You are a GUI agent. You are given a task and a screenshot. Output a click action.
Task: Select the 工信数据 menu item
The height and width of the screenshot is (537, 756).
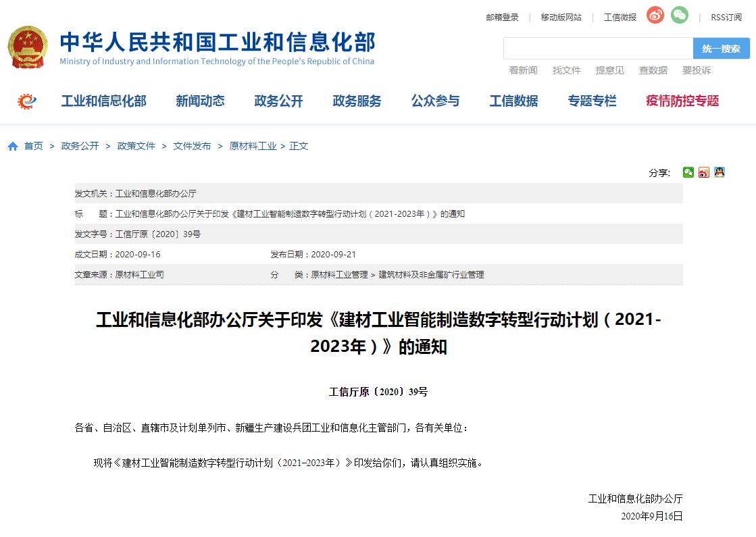tap(513, 101)
